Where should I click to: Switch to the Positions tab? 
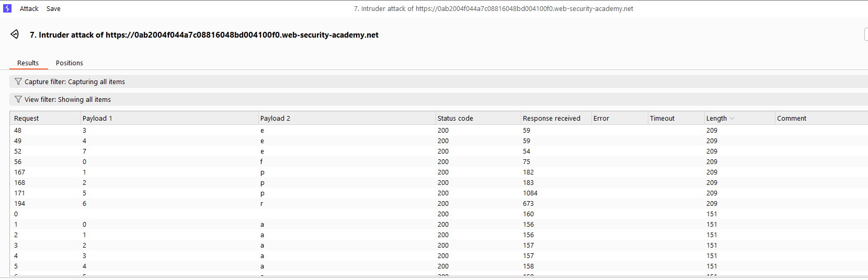pos(70,63)
